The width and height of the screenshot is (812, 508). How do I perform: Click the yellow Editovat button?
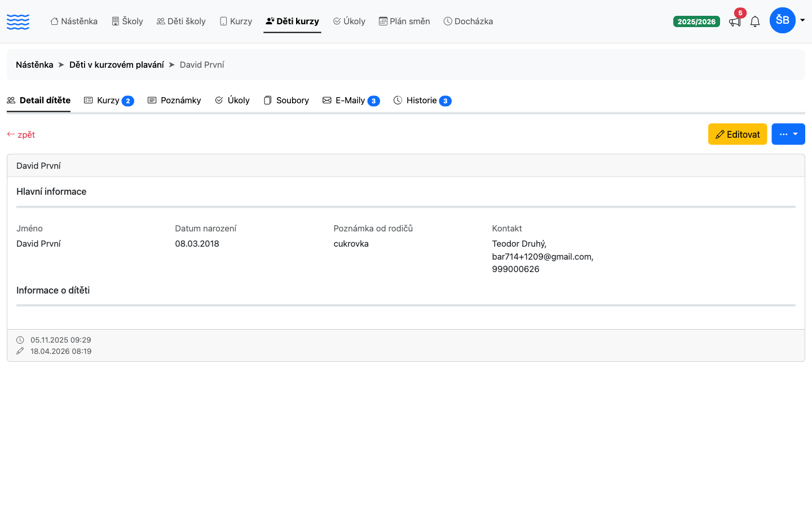[x=738, y=134]
